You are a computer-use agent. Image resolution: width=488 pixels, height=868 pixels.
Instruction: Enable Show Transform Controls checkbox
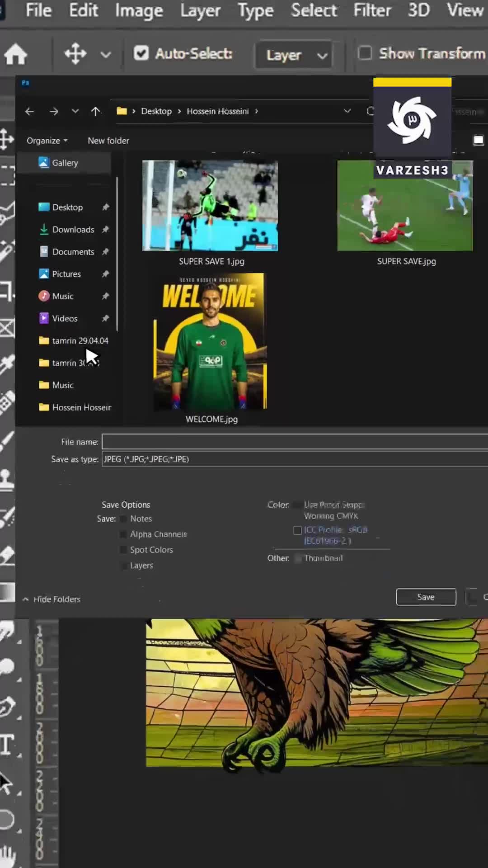pos(365,53)
